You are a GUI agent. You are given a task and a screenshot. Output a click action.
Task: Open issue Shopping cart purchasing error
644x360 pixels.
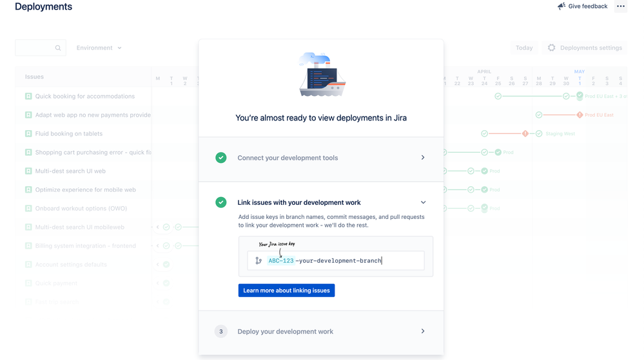coord(93,153)
